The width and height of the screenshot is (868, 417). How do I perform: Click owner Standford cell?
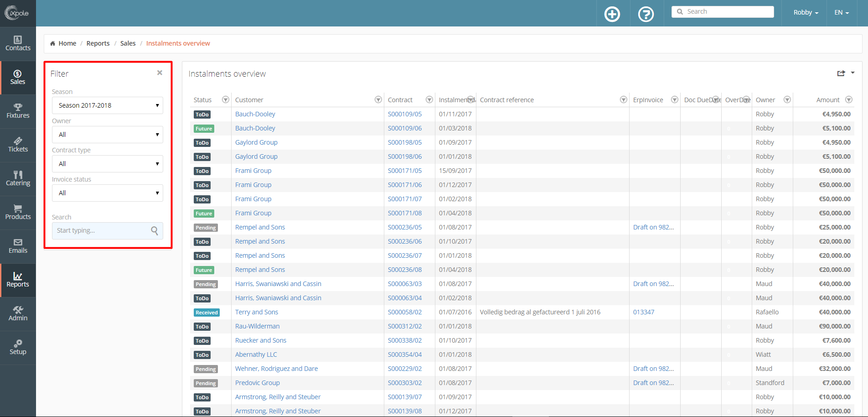point(770,383)
